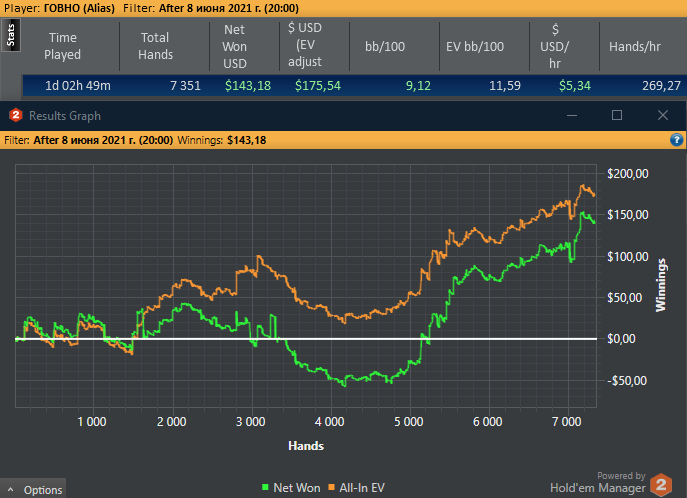
Task: Click the All-In EV legend label
Action: (362, 487)
